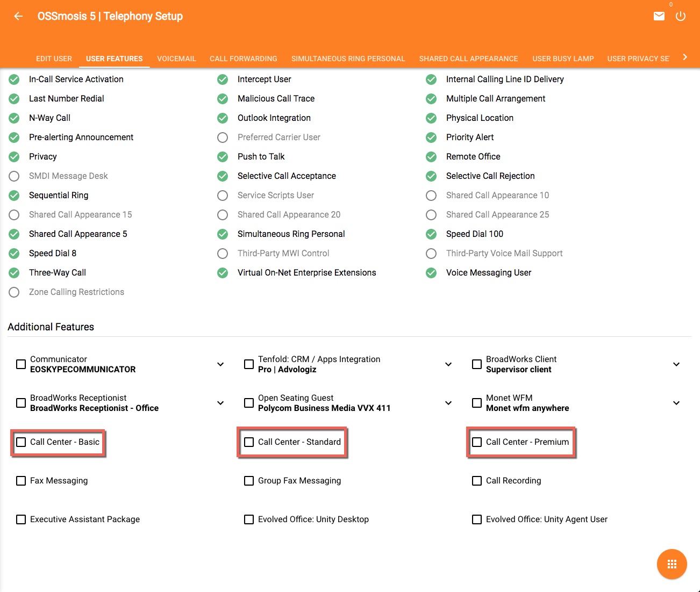Click the green check beside Sequential Ring
The height and width of the screenshot is (592, 700).
(14, 196)
